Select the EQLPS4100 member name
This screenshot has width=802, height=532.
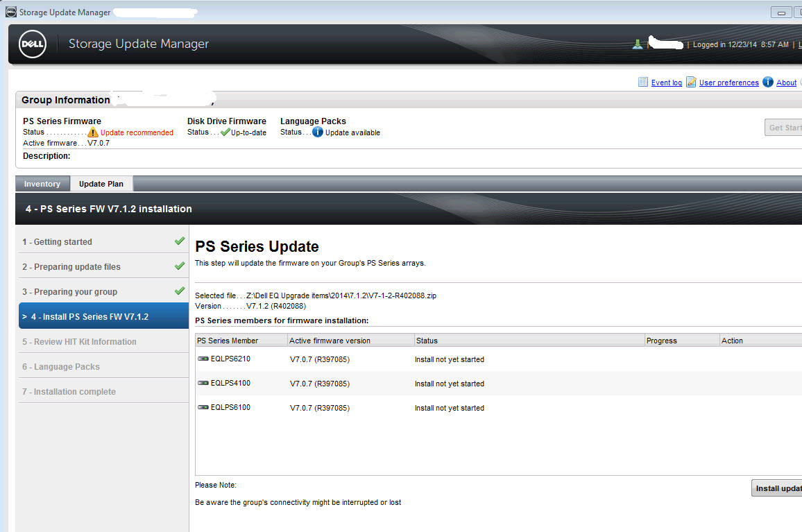pyautogui.click(x=230, y=383)
